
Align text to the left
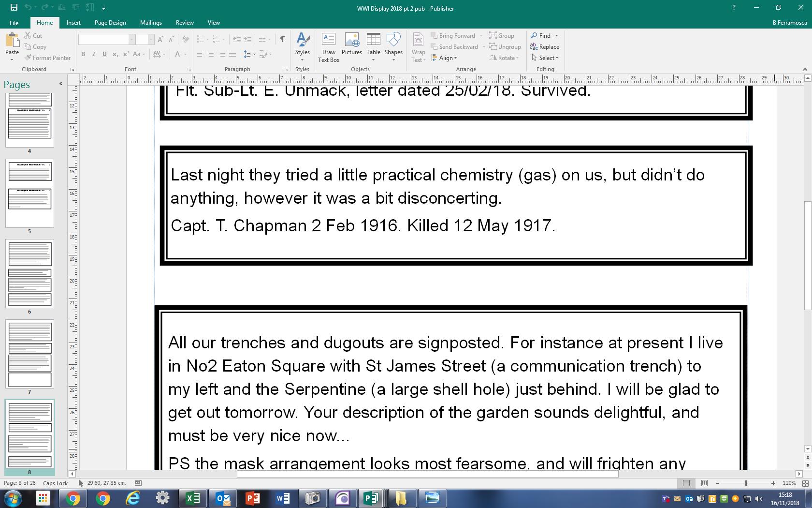pyautogui.click(x=201, y=54)
